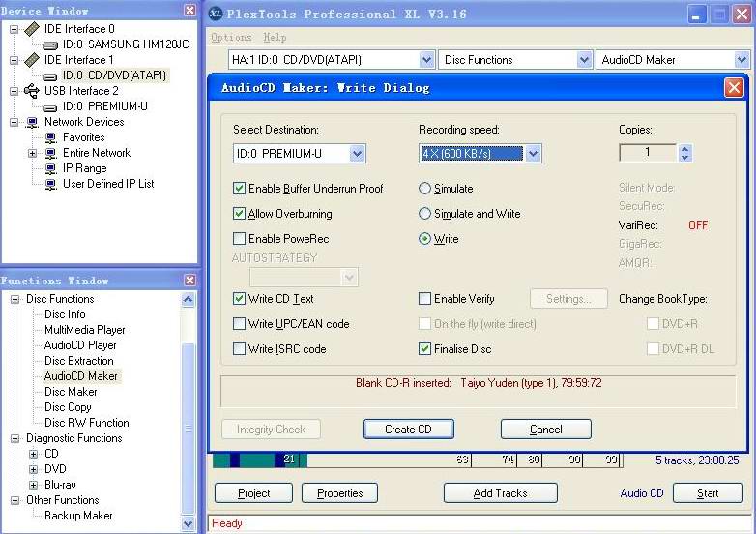Open the Help menu
The width and height of the screenshot is (756, 534).
275,37
